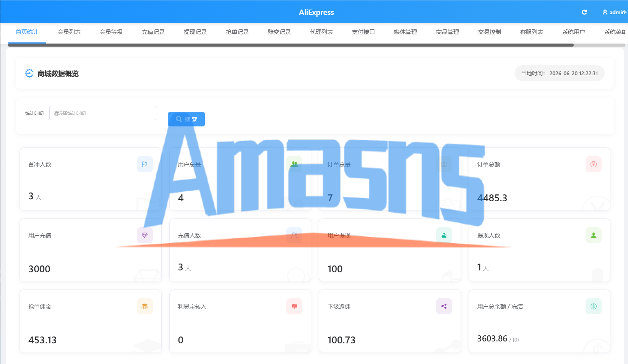Open the 支付接口 tab
The width and height of the screenshot is (628, 364).
click(363, 32)
